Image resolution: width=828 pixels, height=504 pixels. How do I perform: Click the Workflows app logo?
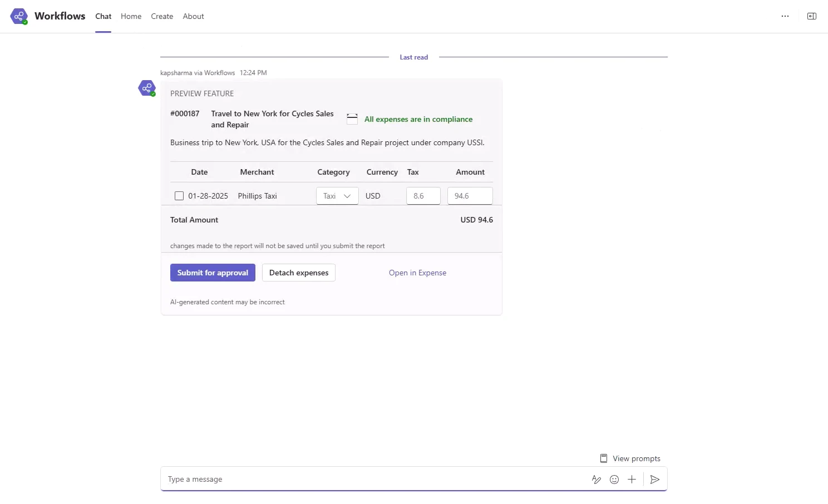19,16
